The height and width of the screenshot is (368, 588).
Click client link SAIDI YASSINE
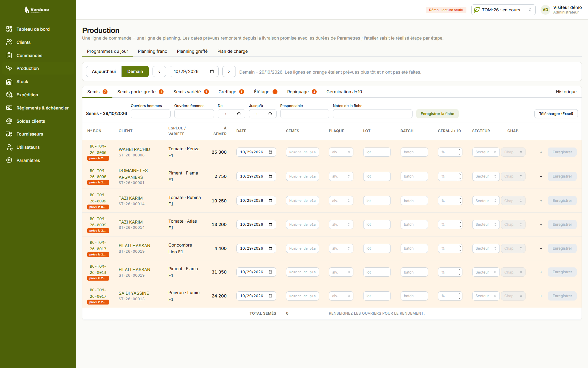134,293
